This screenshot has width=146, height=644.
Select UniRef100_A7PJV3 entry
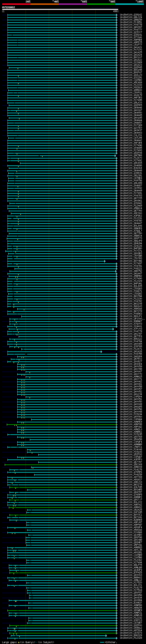pos(131,329)
